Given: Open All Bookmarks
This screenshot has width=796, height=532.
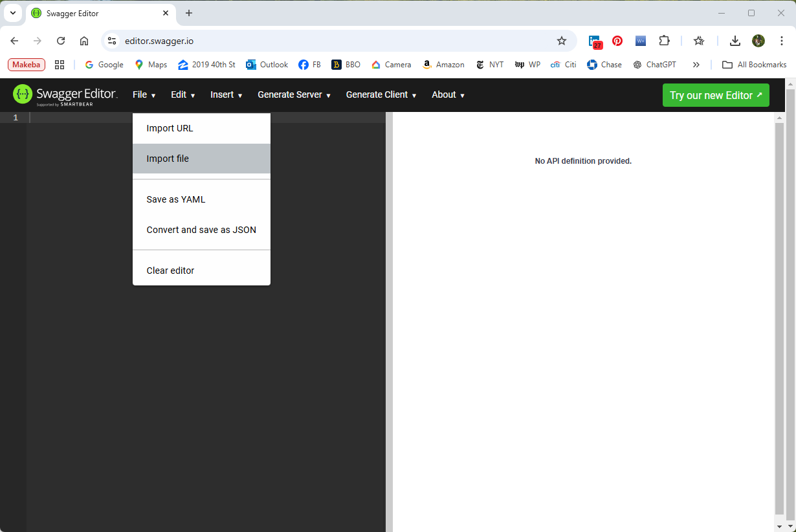Looking at the screenshot, I should click(754, 64).
